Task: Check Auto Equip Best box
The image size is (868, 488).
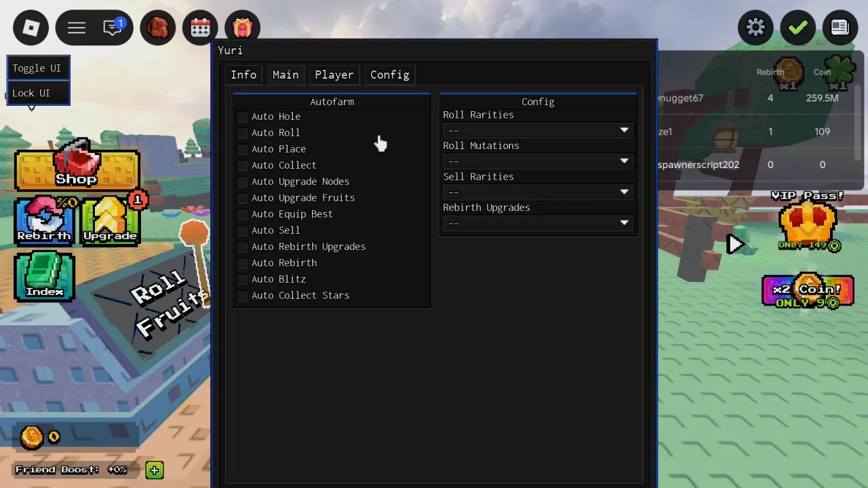Action: pos(242,214)
